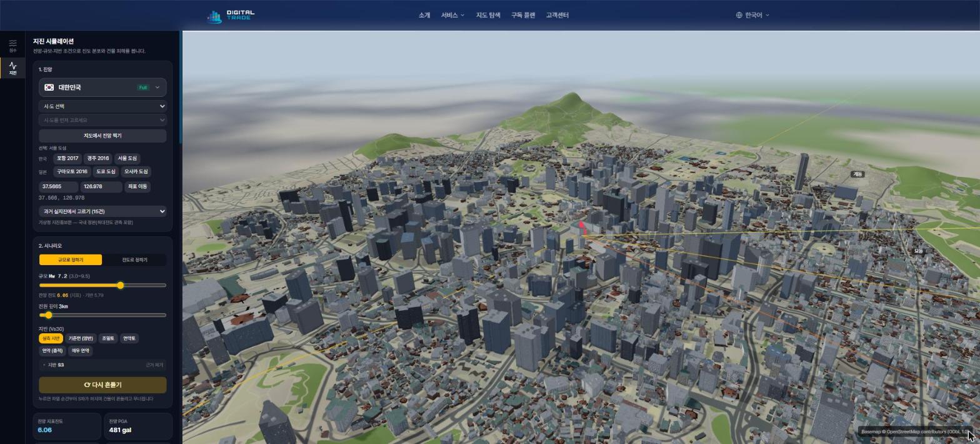Select 연약토 ground option
The width and height of the screenshot is (980, 444).
pyautogui.click(x=129, y=338)
